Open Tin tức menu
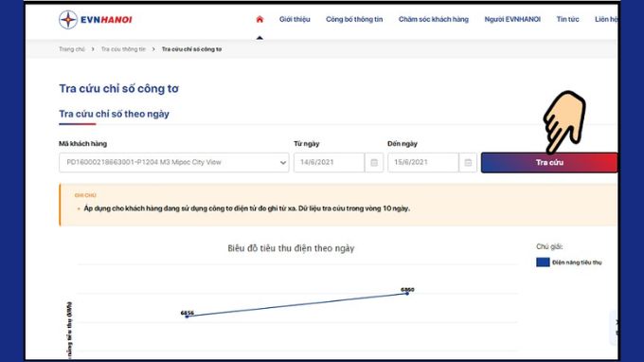This screenshot has height=362, width=644. click(567, 19)
